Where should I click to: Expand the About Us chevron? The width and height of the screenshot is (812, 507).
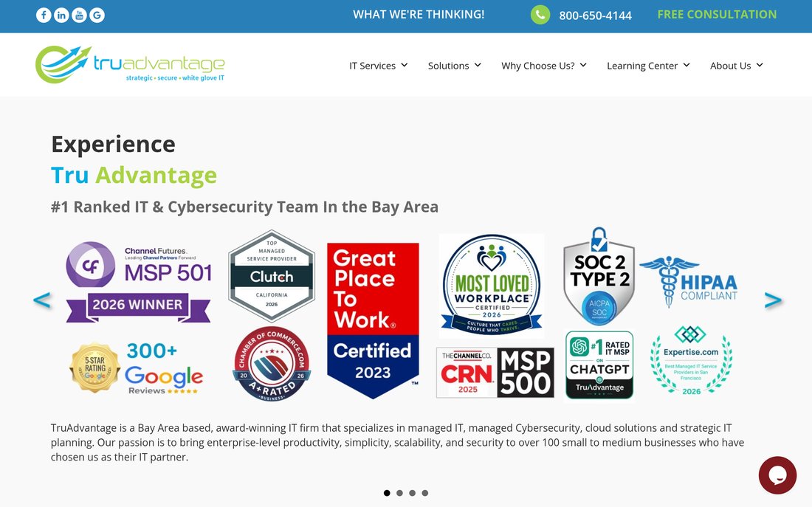pos(760,65)
